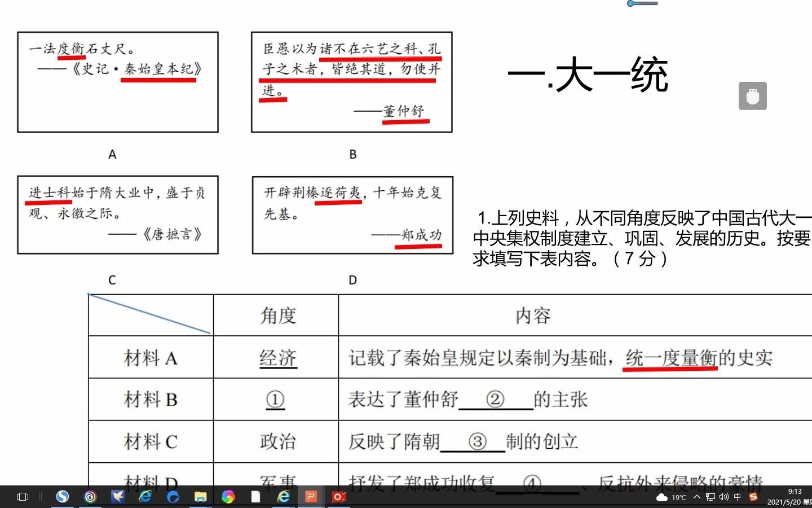Screen dimensions: 812x508
Task: Select source box C citing 《唐摭言》
Action: tap(118, 215)
